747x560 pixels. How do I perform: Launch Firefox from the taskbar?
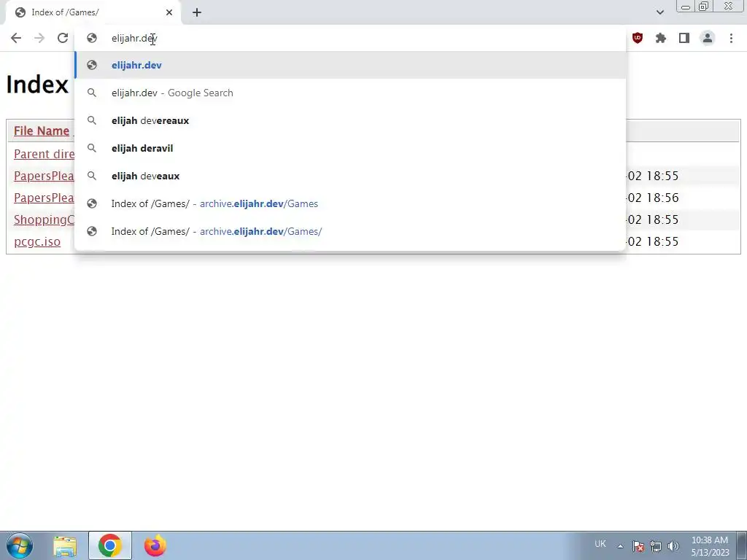[155, 545]
